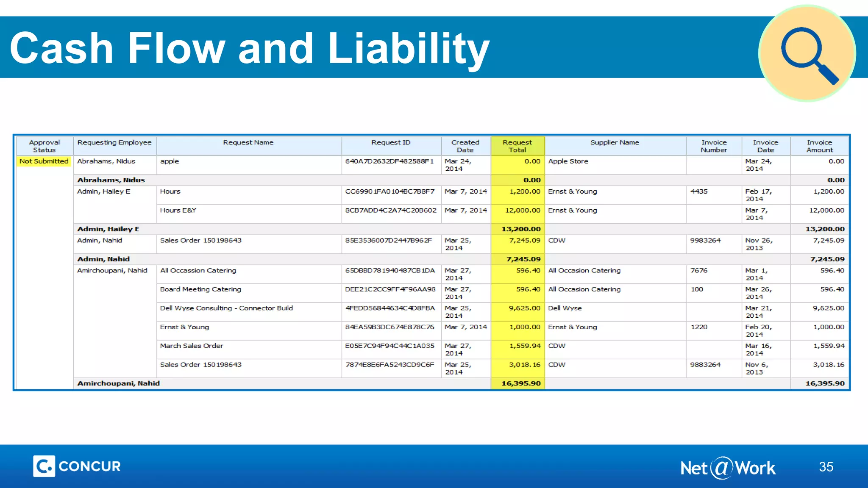Click invoice number 4435

point(699,191)
